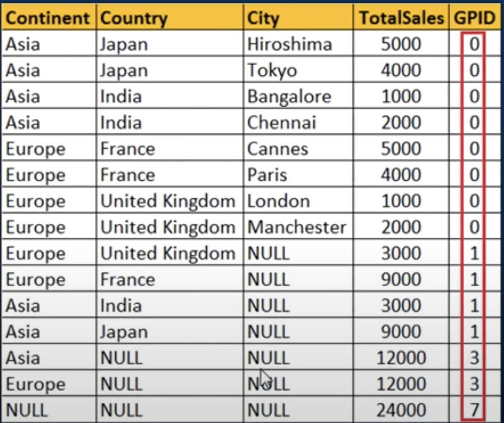Select the NULL continent cell in last row
The image size is (504, 423).
(48, 410)
